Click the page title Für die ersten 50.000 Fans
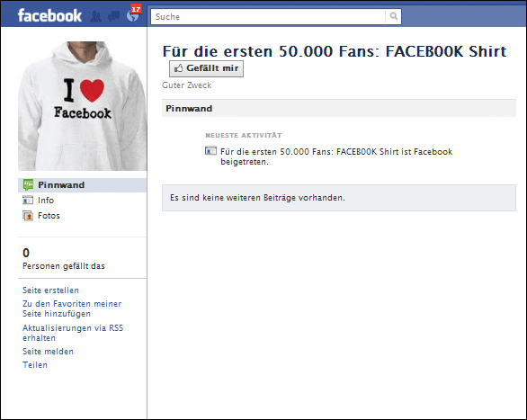The image size is (527, 420). click(x=335, y=51)
